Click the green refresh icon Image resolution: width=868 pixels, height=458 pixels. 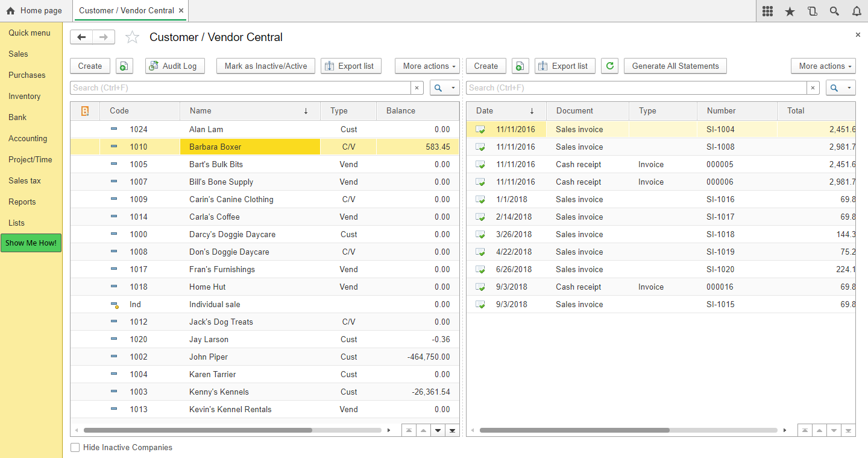pyautogui.click(x=610, y=66)
